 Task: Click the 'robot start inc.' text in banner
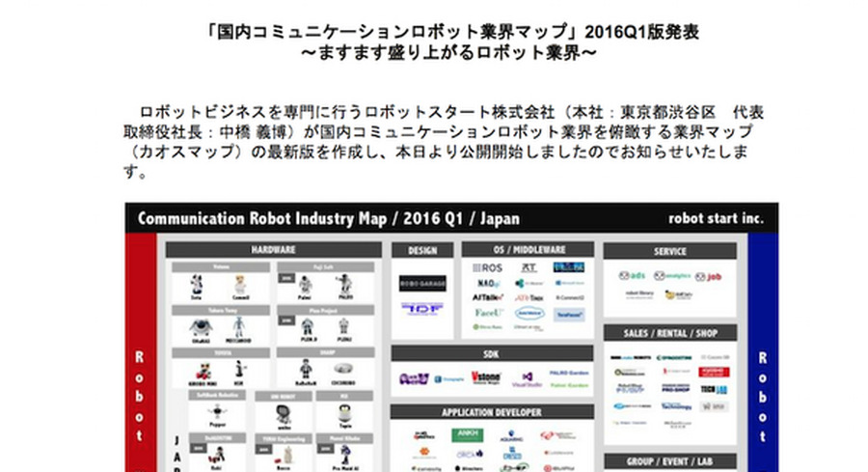coord(715,218)
